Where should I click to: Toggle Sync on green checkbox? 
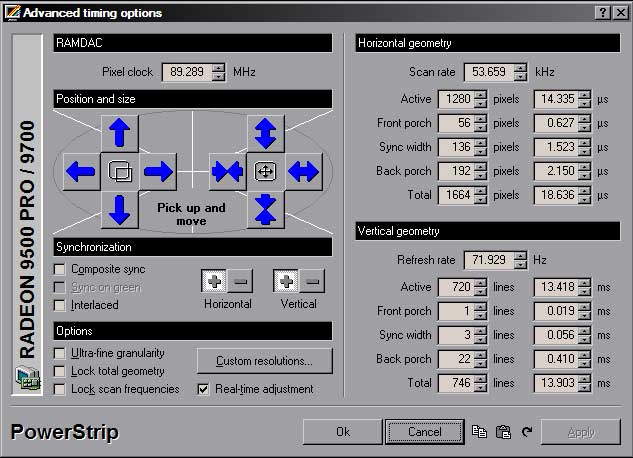[59, 287]
